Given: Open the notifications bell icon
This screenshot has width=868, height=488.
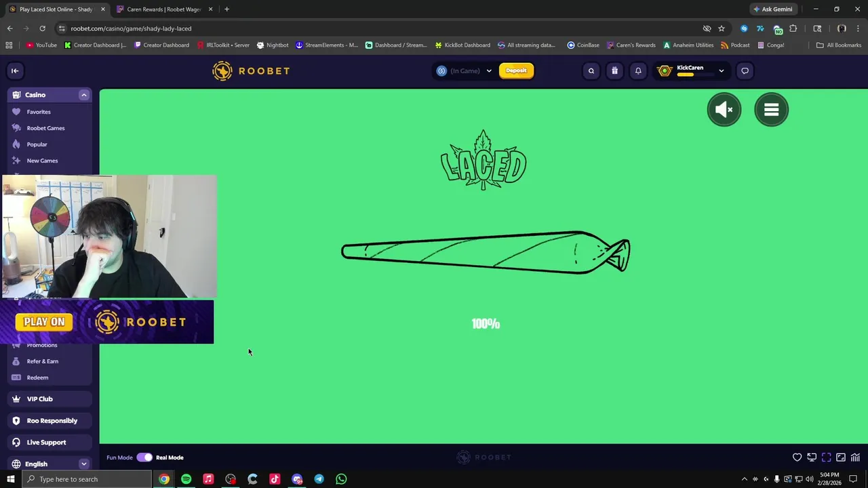Looking at the screenshot, I should point(638,70).
